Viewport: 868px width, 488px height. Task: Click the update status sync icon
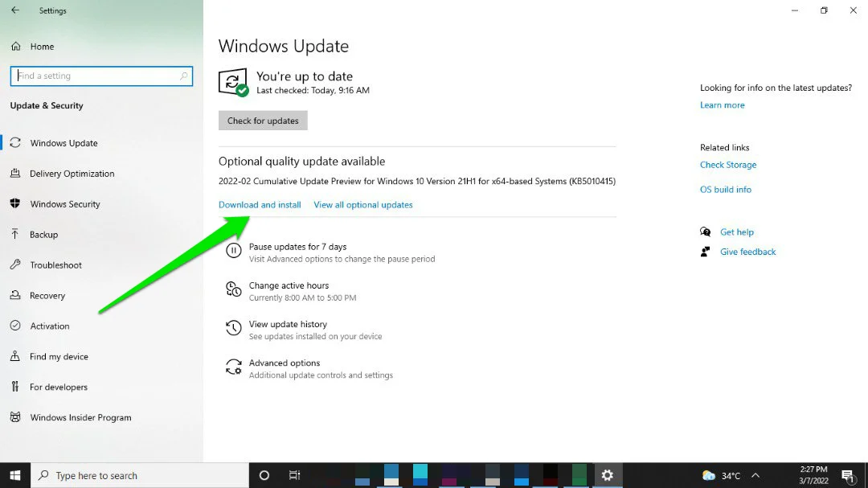pyautogui.click(x=233, y=83)
